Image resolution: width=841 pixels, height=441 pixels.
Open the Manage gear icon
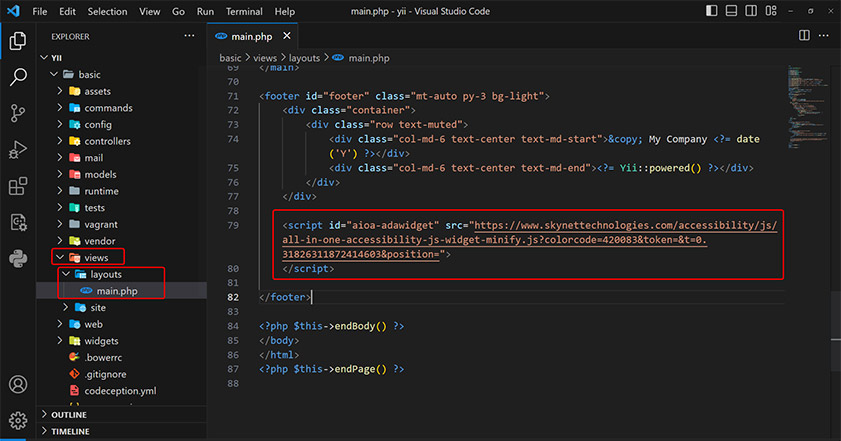pos(18,421)
